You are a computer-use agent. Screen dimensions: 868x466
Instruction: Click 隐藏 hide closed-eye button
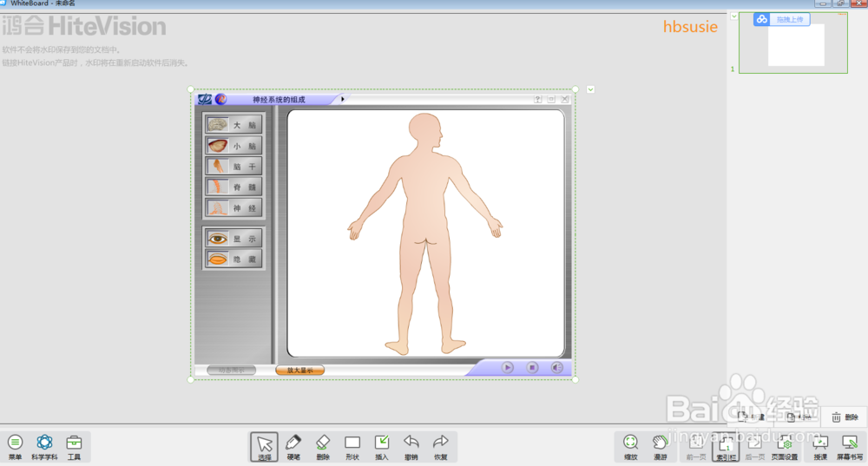(x=233, y=259)
